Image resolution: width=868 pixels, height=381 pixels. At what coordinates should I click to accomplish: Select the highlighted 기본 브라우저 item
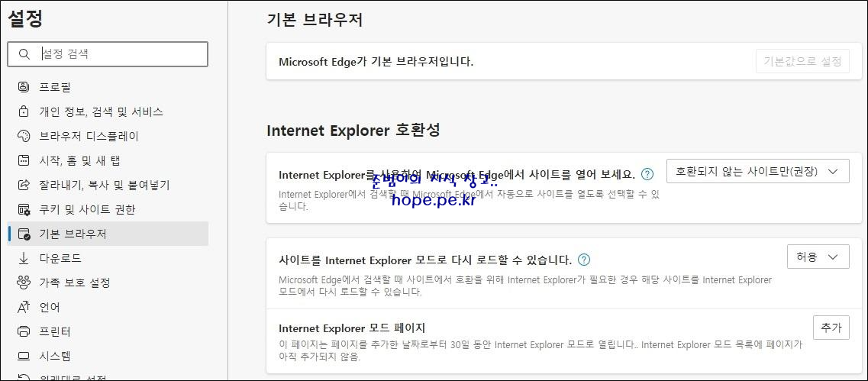(108, 234)
